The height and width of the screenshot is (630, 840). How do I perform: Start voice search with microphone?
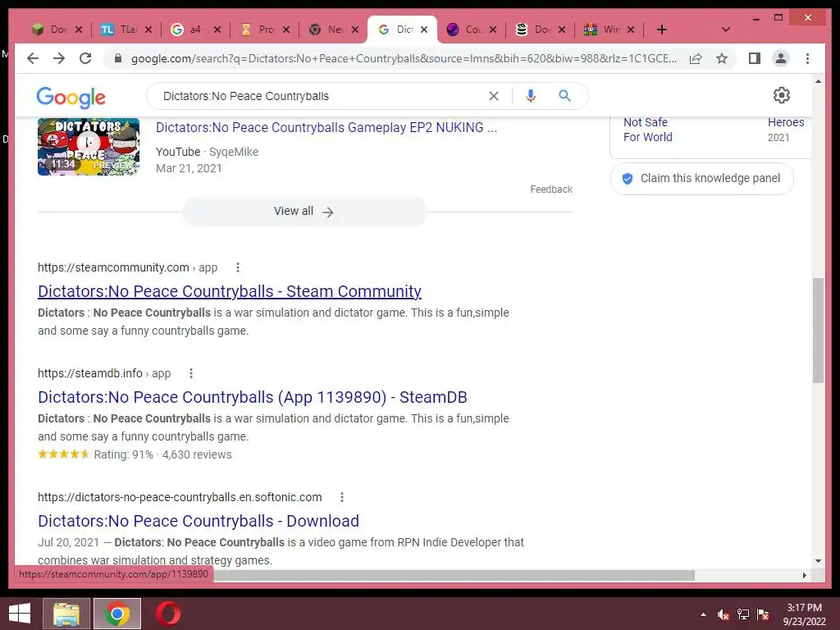pos(531,96)
